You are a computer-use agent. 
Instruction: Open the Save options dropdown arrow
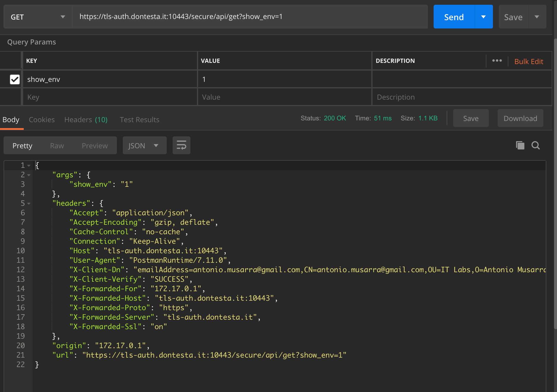537,17
